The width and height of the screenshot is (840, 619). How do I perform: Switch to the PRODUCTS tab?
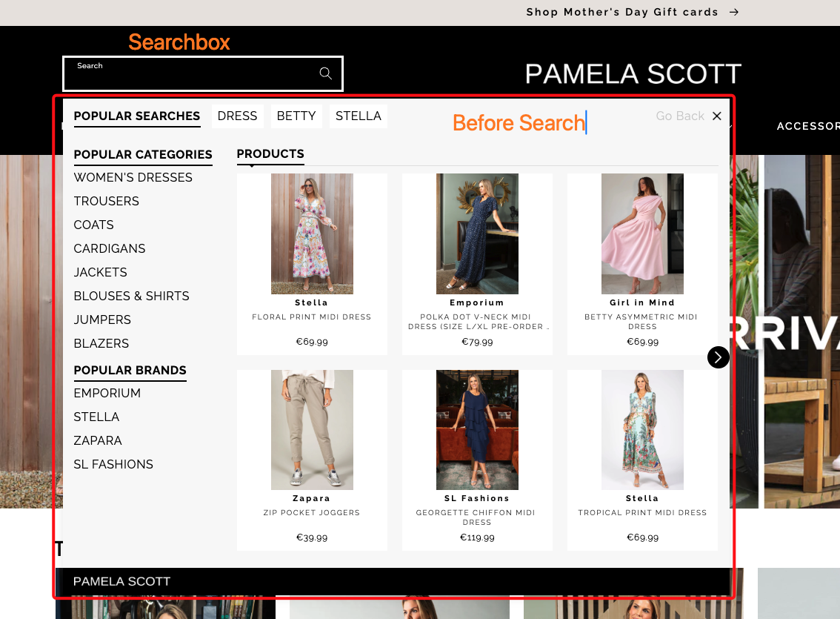pyautogui.click(x=270, y=153)
